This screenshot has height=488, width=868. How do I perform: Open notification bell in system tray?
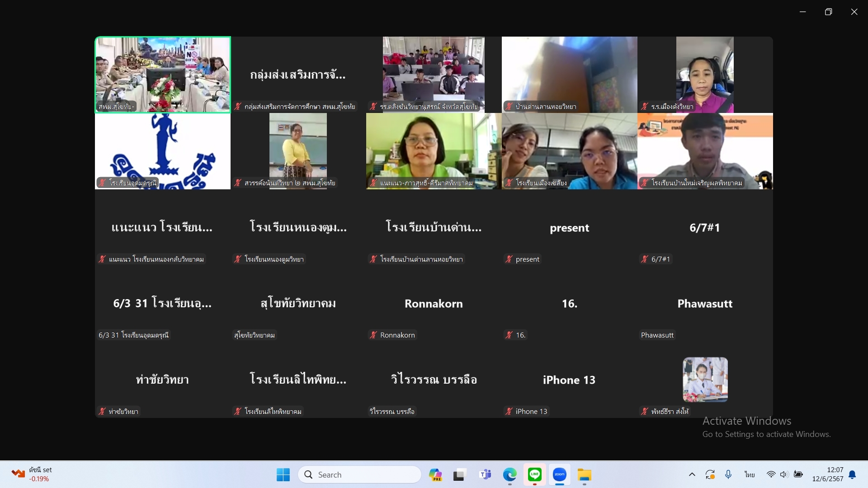[852, 474]
